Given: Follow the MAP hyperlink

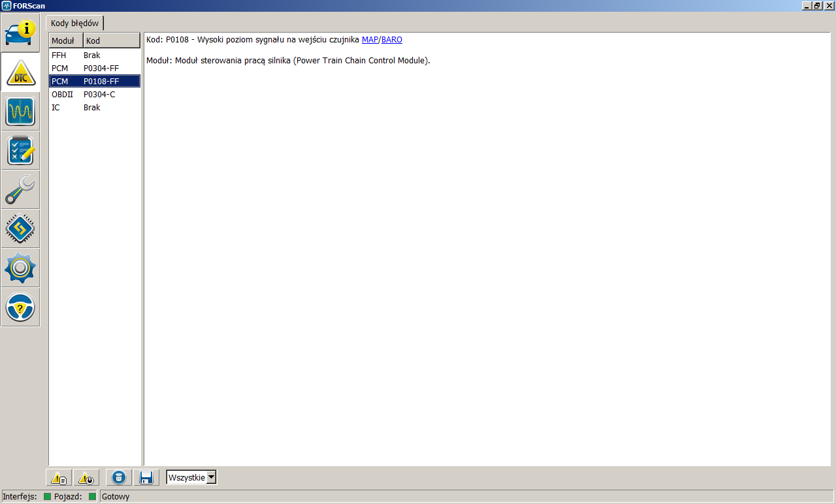Looking at the screenshot, I should click(370, 40).
